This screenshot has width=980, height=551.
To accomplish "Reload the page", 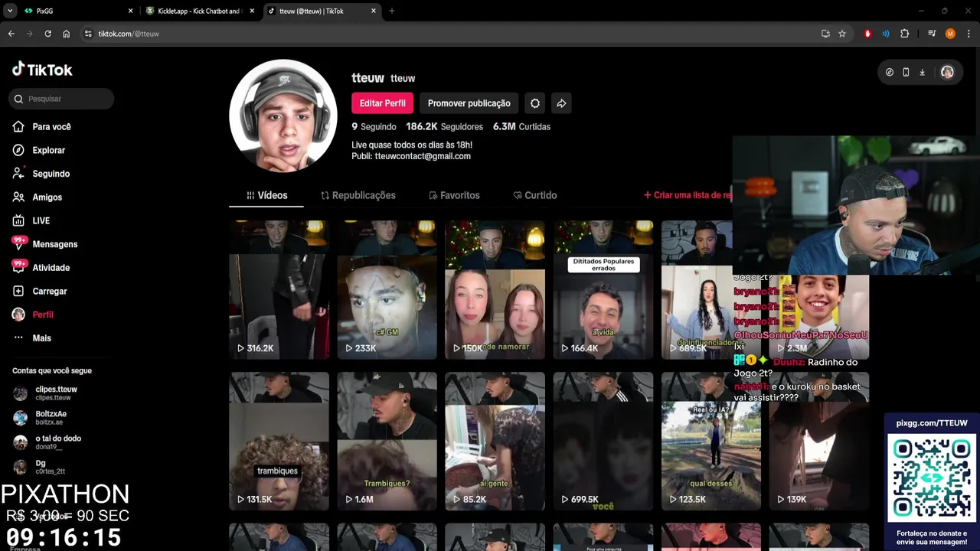I will [x=47, y=34].
